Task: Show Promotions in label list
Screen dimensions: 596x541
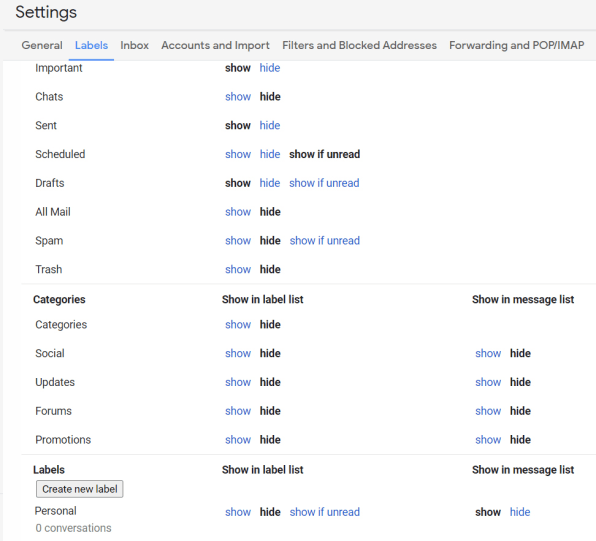Action: [x=238, y=440]
